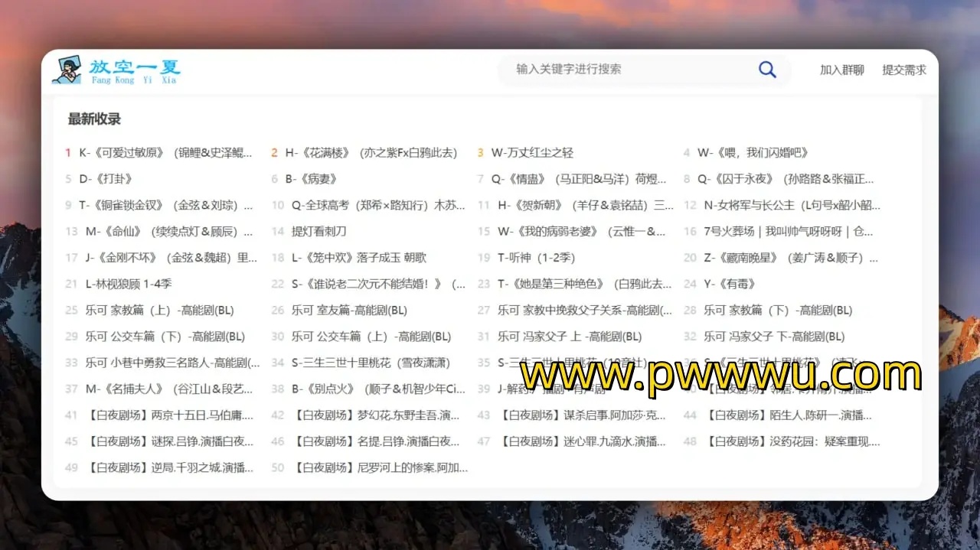980x550 pixels.
Task: Open W-《喂，我们闪婚吧》 entry
Action: pos(753,153)
